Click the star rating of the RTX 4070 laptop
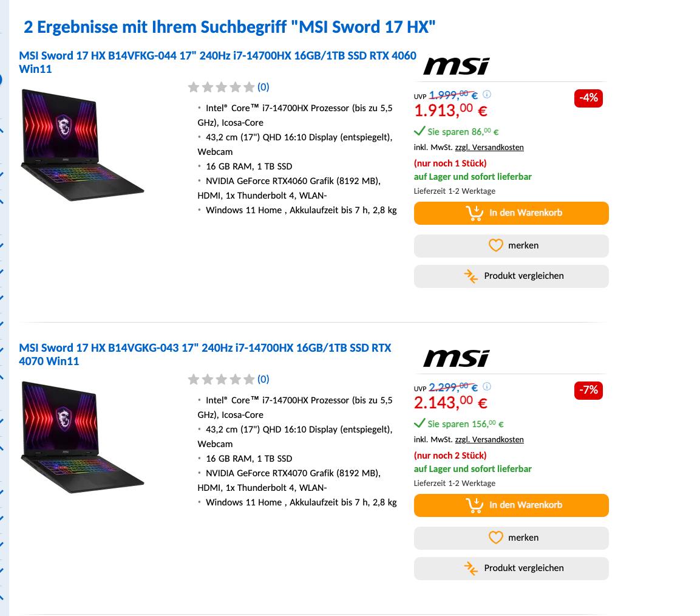The image size is (700, 616). click(221, 380)
